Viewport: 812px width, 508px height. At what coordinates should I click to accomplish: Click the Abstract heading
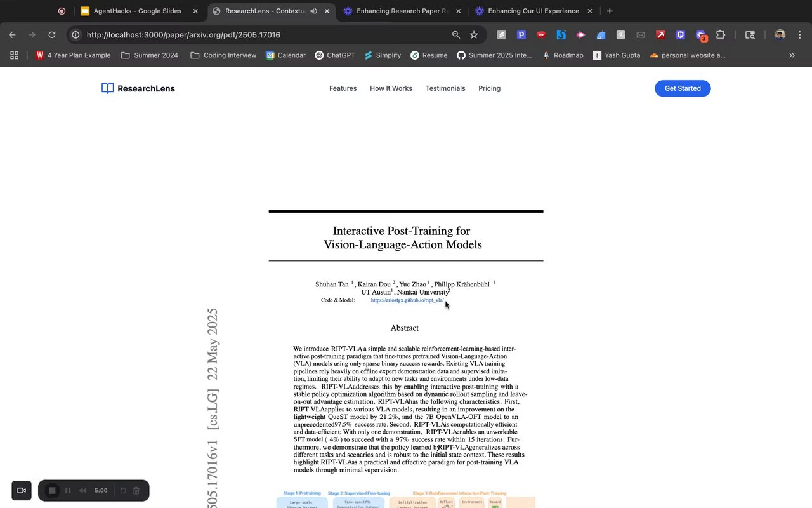tap(405, 328)
